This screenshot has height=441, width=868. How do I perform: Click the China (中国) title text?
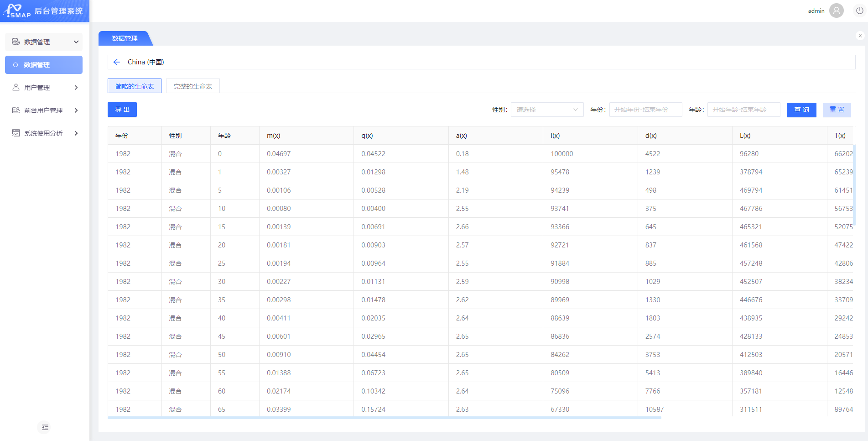coord(146,62)
